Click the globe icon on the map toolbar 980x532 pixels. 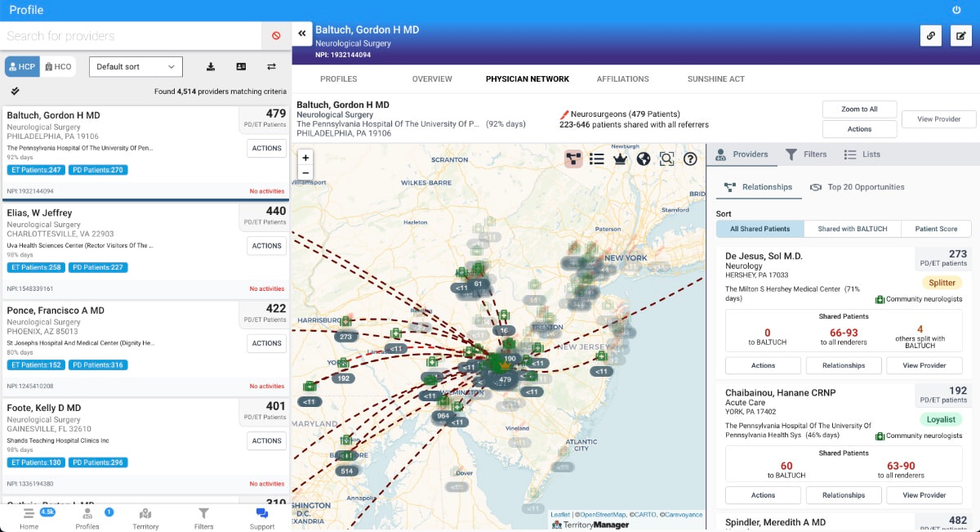coord(644,159)
